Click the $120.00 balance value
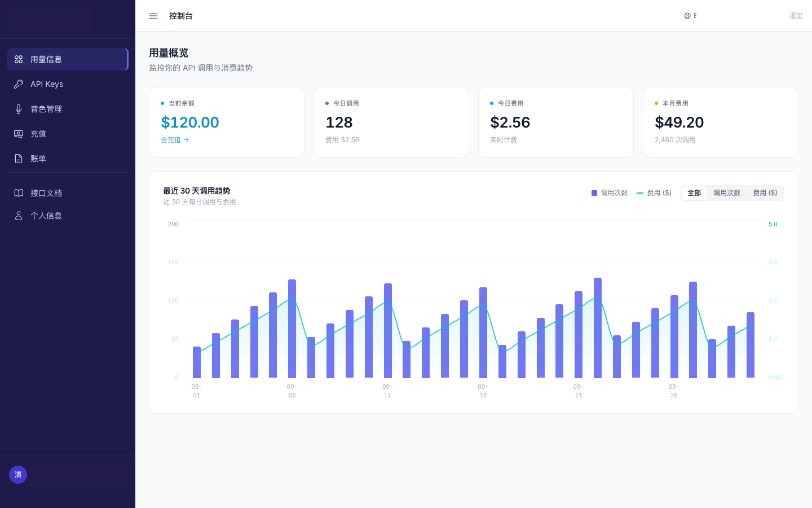This screenshot has height=508, width=812. point(190,122)
